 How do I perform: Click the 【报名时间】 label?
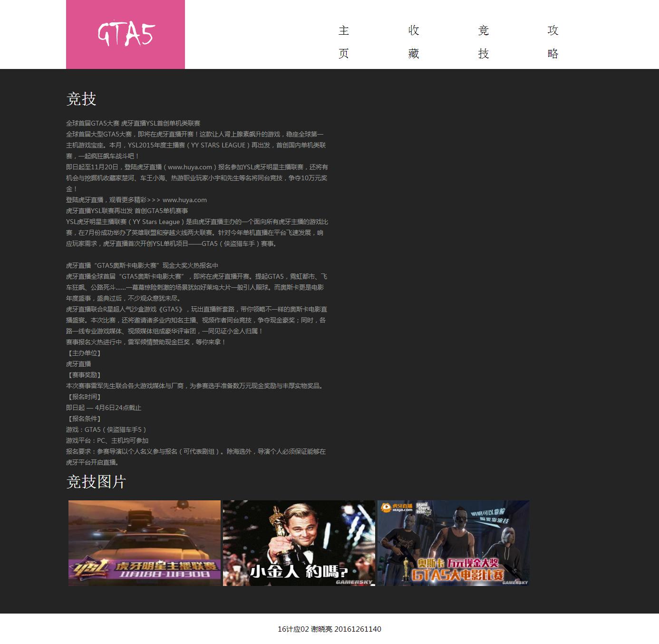click(x=84, y=397)
